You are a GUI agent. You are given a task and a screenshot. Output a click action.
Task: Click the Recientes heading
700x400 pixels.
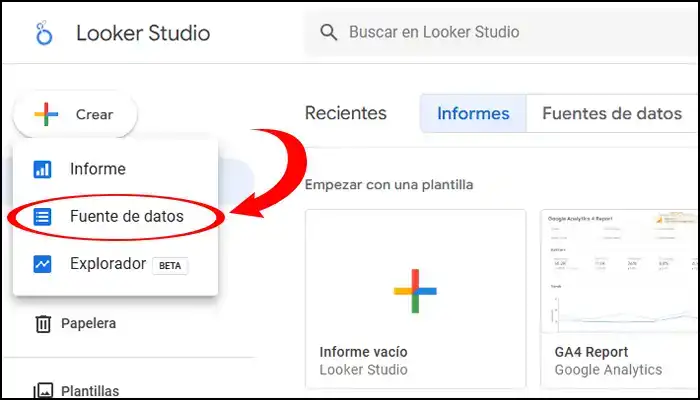click(x=346, y=113)
